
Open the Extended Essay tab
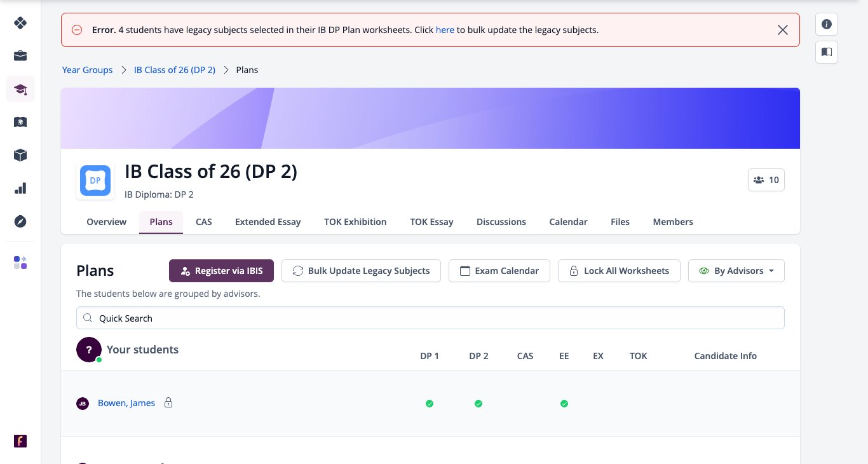coord(268,222)
